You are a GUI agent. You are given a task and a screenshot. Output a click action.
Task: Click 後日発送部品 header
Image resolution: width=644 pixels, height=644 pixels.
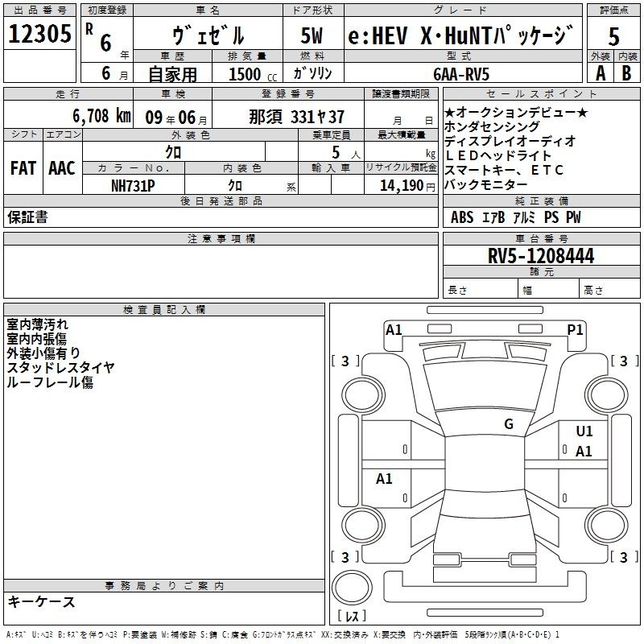221,200
